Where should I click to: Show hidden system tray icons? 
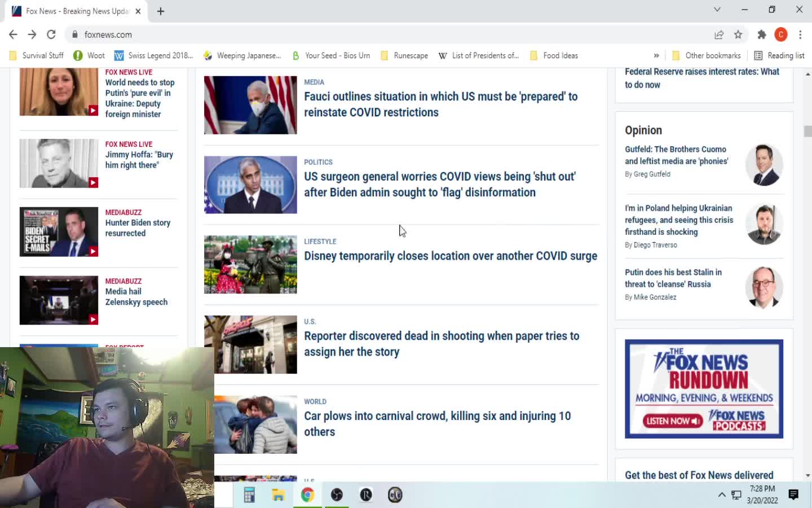point(721,495)
